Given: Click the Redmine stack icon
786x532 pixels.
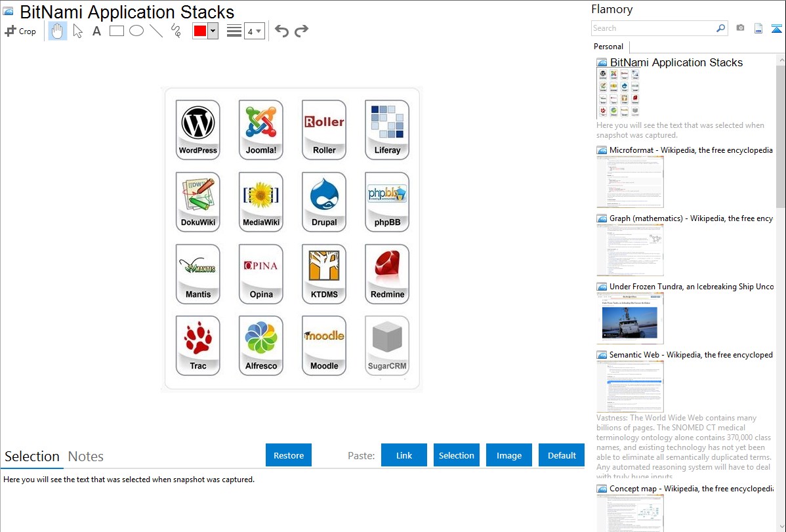Looking at the screenshot, I should (387, 274).
